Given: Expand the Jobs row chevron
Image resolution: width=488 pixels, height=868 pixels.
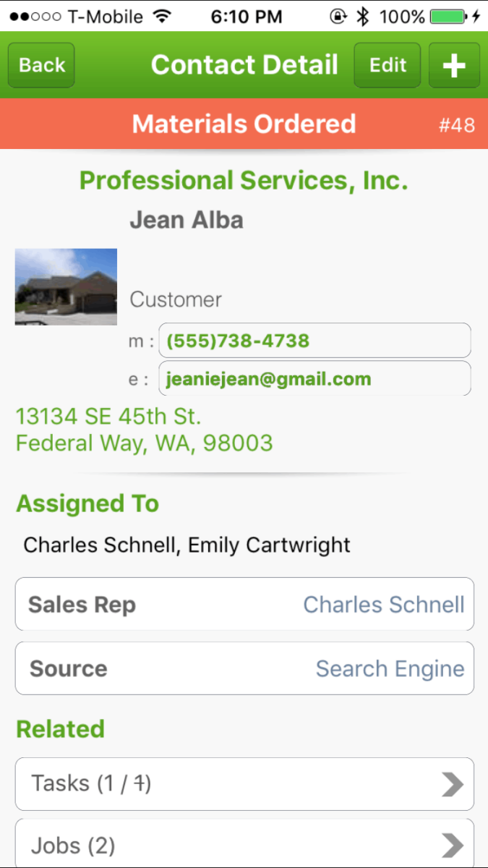Looking at the screenshot, I should pos(453,845).
